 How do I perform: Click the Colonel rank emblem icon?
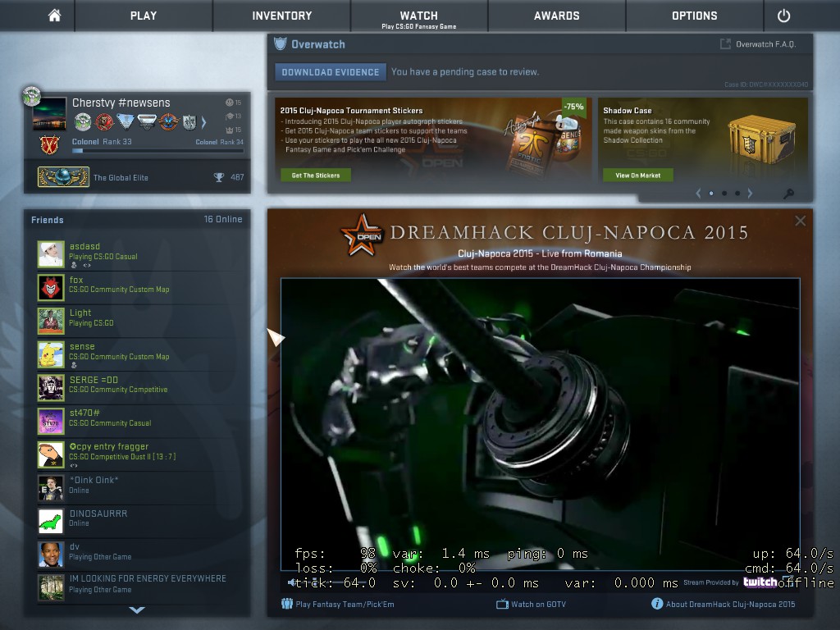point(49,144)
